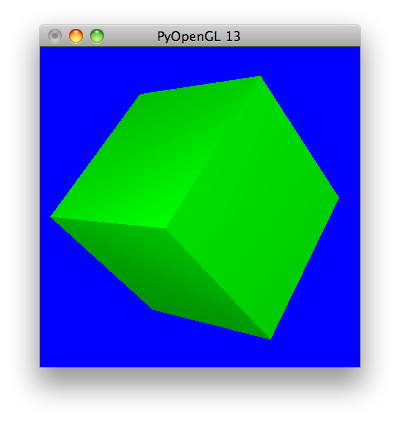Click the PyOpenGL 13 window title

point(199,36)
